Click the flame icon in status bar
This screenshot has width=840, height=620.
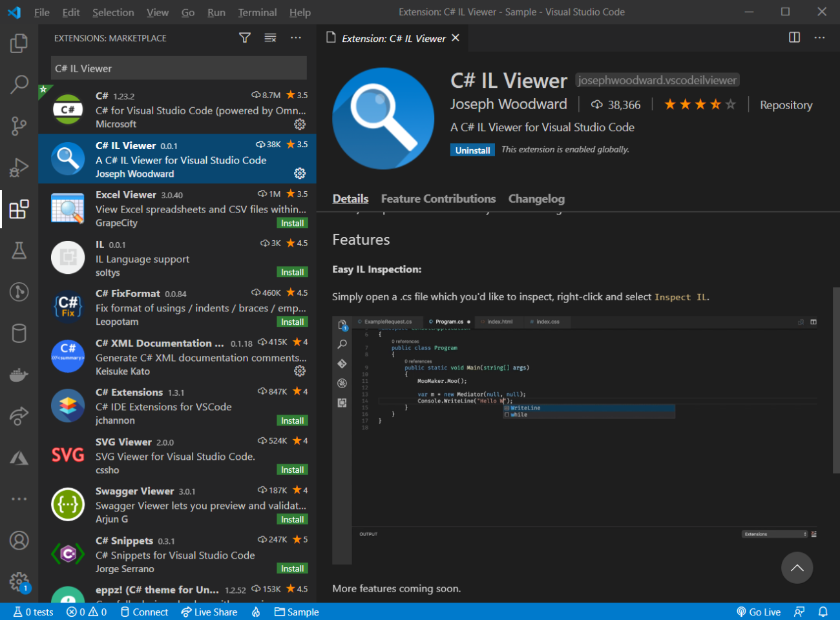click(x=256, y=612)
